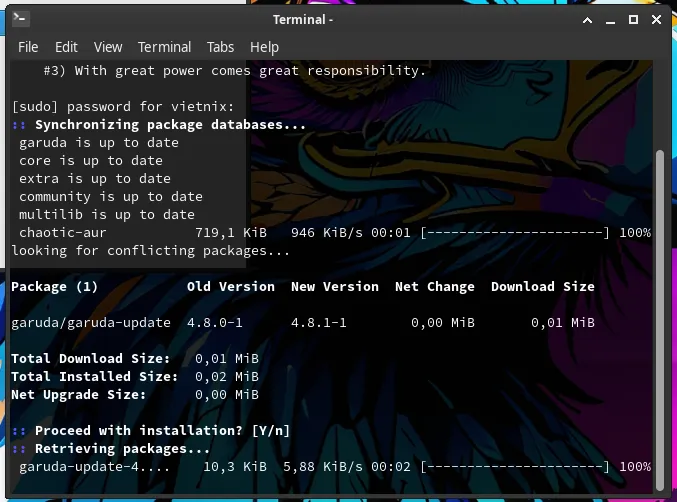This screenshot has width=677, height=502.
Task: Click the terminal vertical scrollbar
Action: tap(659, 319)
